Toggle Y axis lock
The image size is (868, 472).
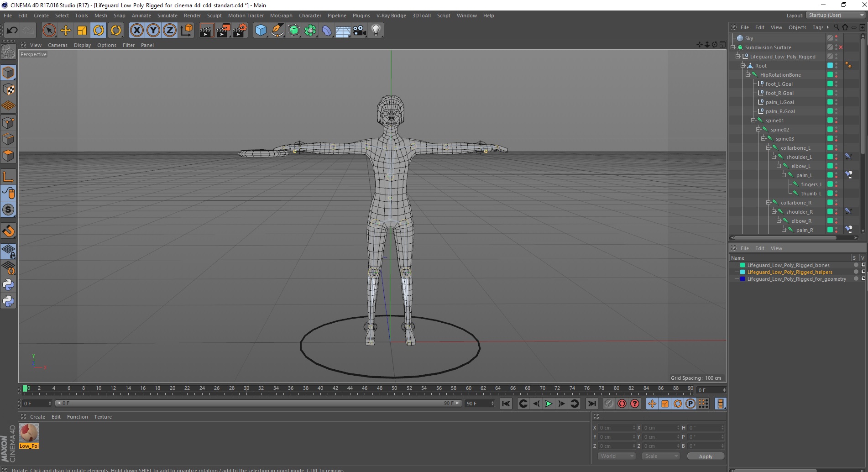click(153, 31)
